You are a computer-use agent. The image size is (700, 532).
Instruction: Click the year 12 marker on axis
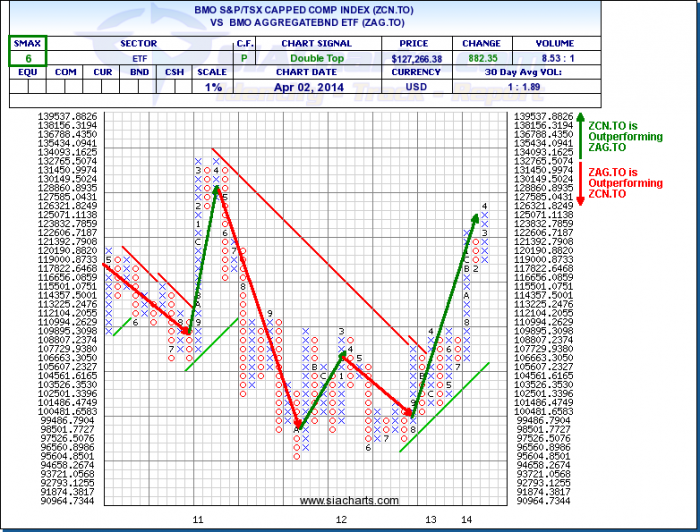click(x=341, y=520)
